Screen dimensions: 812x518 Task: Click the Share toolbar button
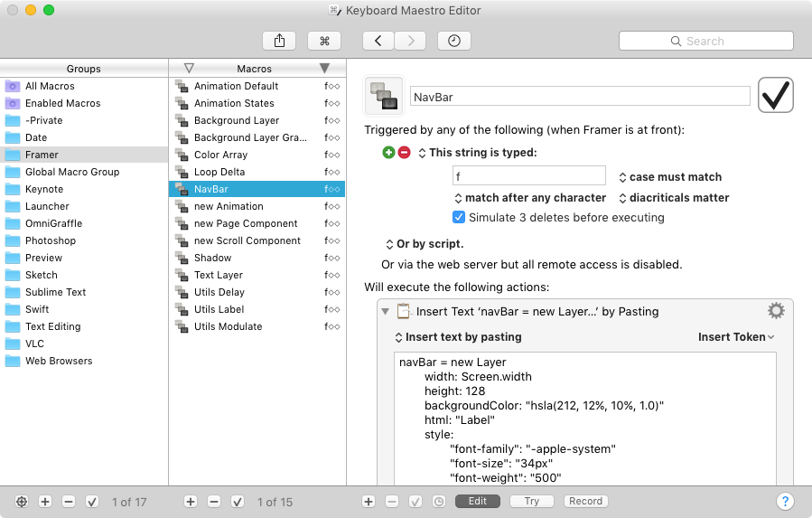click(279, 41)
